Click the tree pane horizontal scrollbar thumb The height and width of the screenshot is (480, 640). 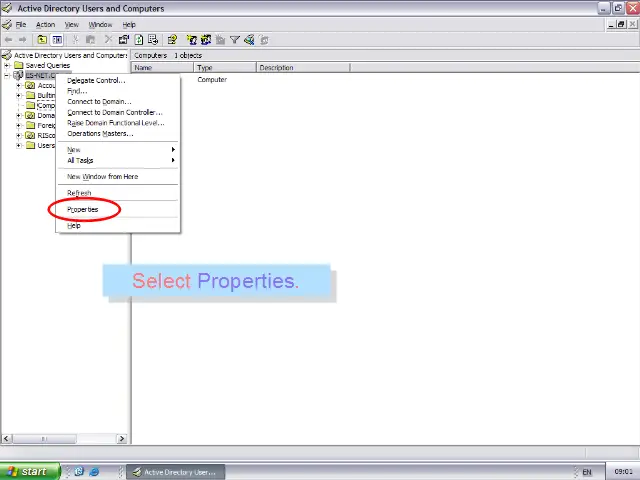(44, 439)
